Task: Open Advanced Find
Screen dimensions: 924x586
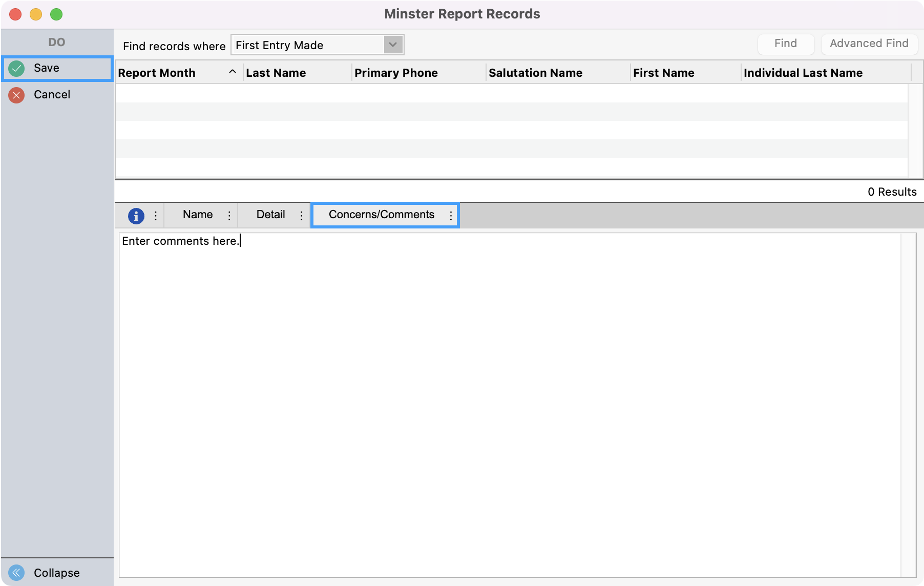Action: 869,44
